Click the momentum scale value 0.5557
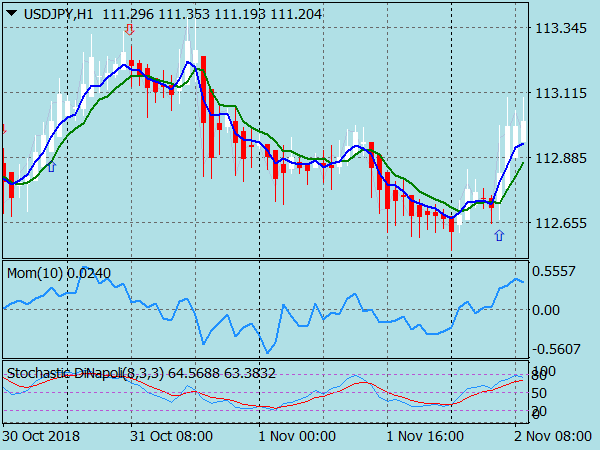The height and width of the screenshot is (450, 600). click(554, 271)
